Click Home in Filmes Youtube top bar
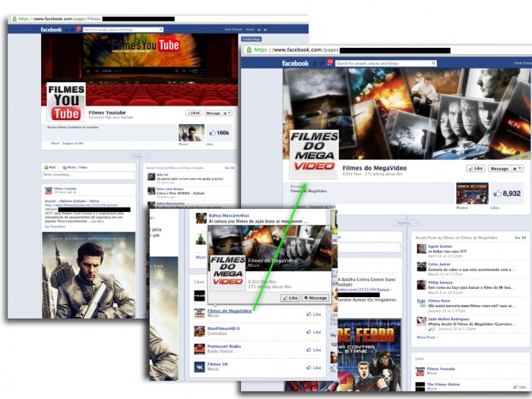532x399 pixels. tap(250, 30)
